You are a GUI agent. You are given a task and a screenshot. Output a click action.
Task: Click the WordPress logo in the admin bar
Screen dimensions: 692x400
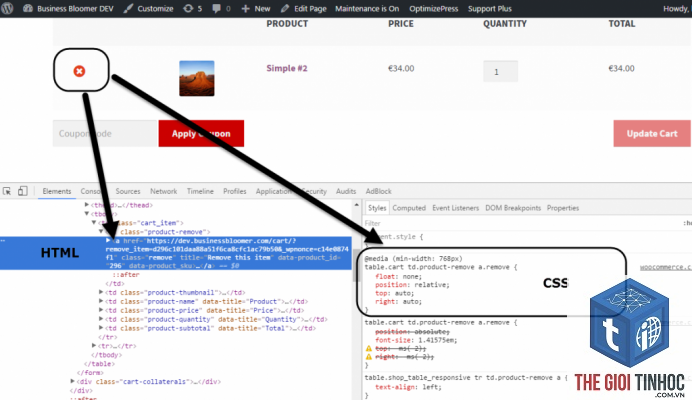(7, 8)
